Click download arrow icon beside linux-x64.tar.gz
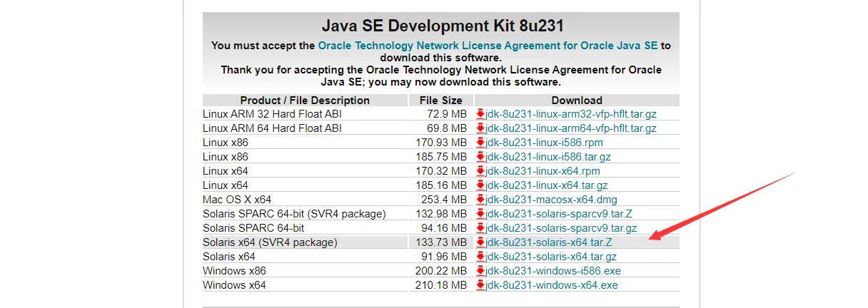 click(x=480, y=185)
